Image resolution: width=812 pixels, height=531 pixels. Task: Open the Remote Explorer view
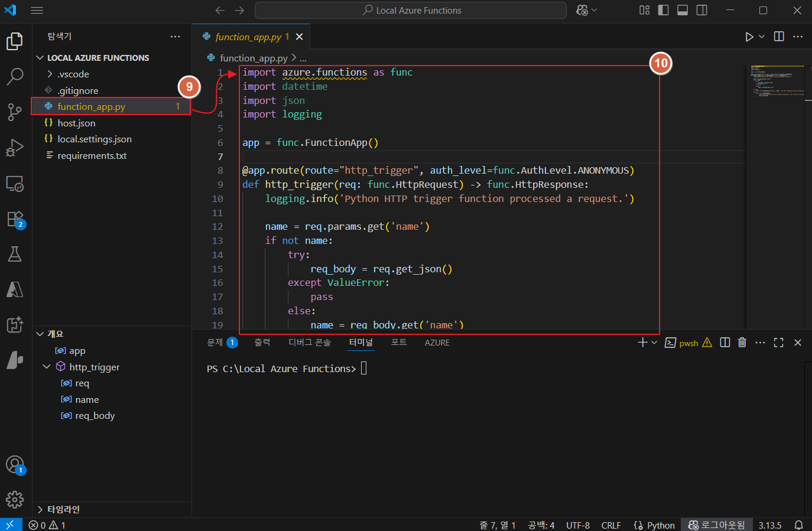point(15,184)
